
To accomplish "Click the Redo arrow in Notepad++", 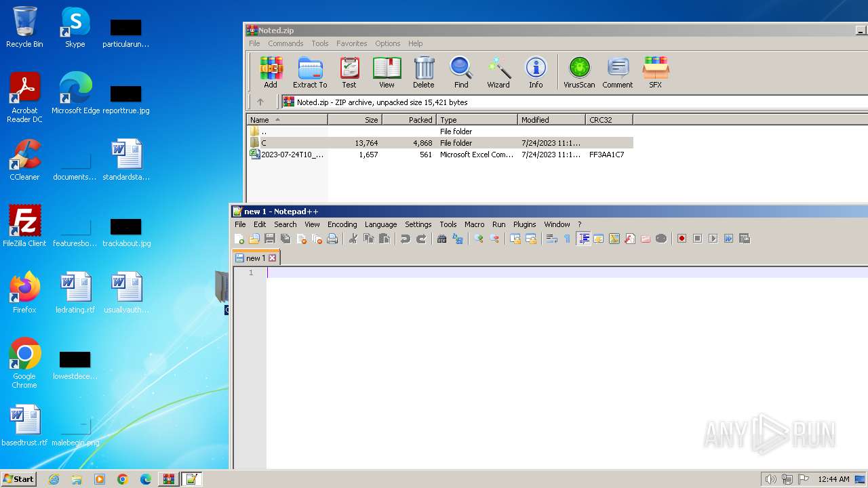I will pos(421,239).
